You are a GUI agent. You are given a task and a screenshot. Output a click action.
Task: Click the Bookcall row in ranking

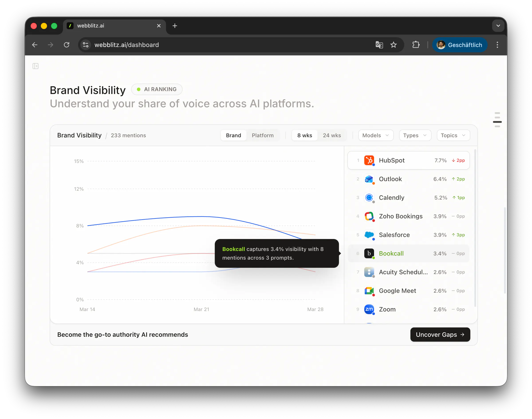click(x=408, y=253)
